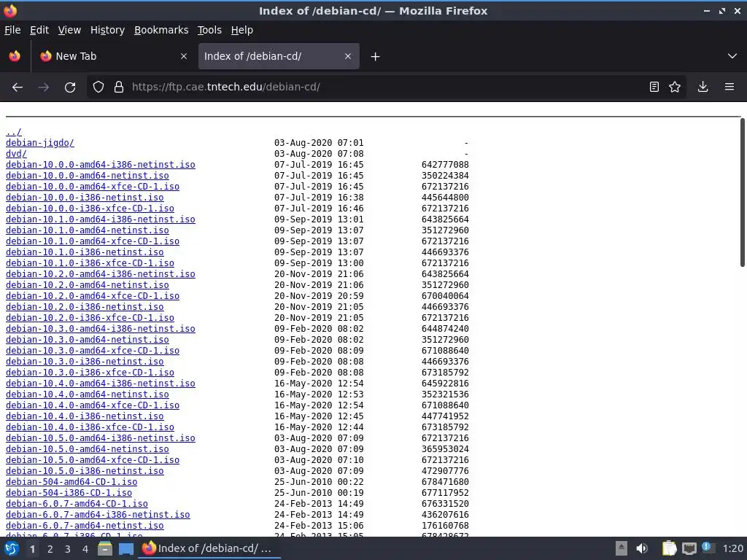
Task: Select date text 25-Jun-2010 00:22
Action: click(319, 483)
